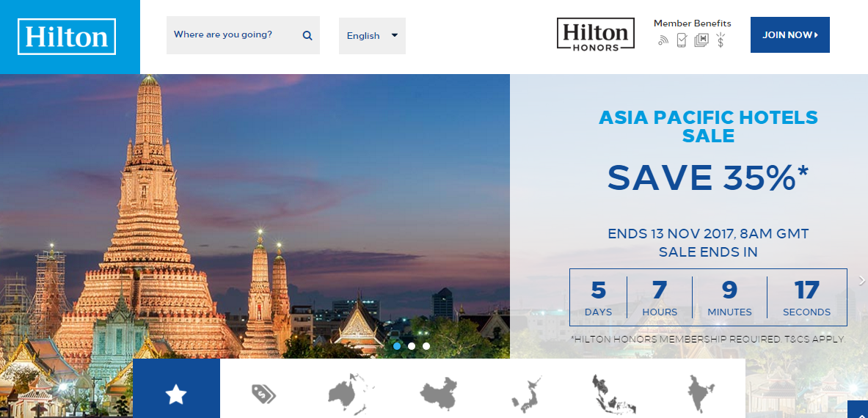The height and width of the screenshot is (418, 868).
Task: Go to the first carousel slide dot
Action: (x=397, y=346)
